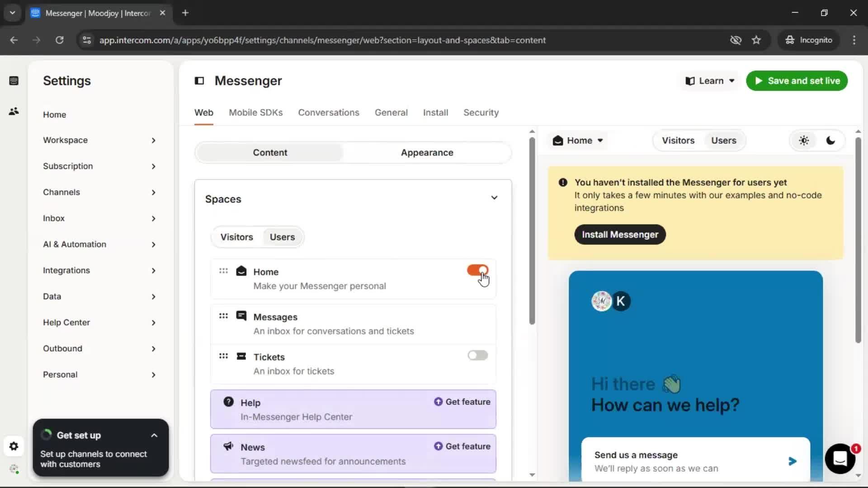Switch to Mobile SDKs tab
Viewport: 868px width, 488px height.
point(255,113)
